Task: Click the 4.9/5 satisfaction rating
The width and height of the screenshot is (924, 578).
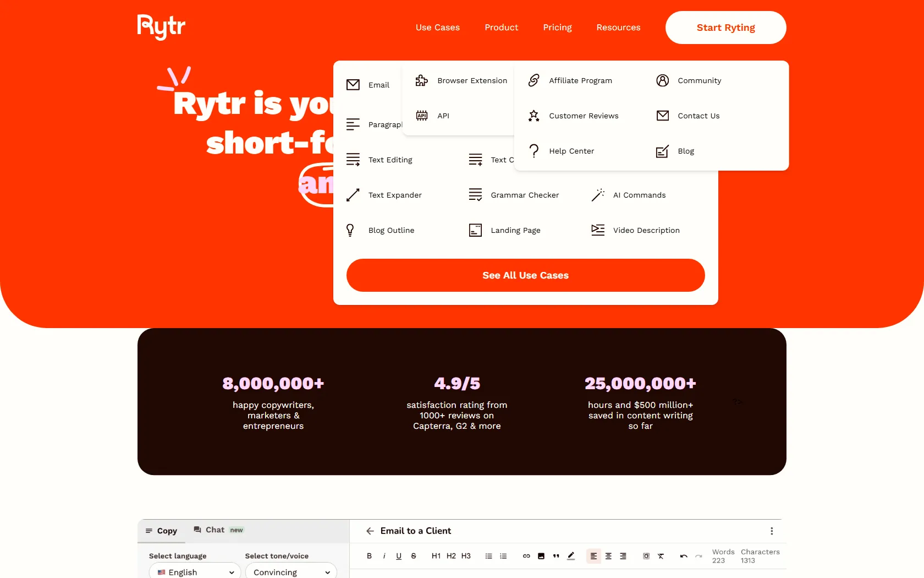Action: tap(457, 383)
